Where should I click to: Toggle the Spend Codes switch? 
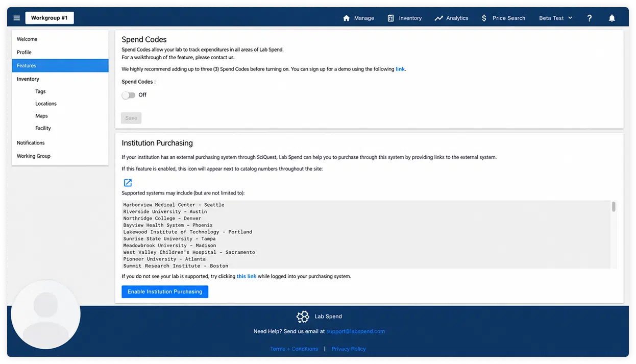pos(128,95)
